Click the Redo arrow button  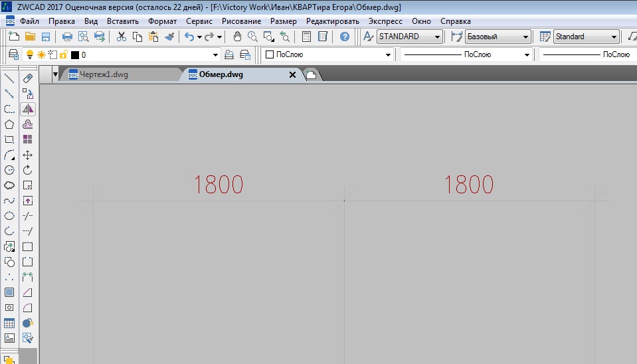point(209,37)
